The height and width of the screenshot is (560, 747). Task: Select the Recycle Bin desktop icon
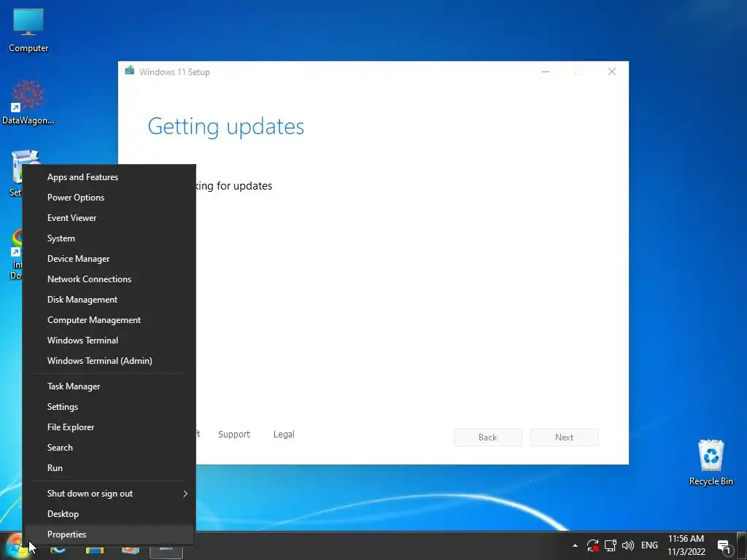pos(711,463)
